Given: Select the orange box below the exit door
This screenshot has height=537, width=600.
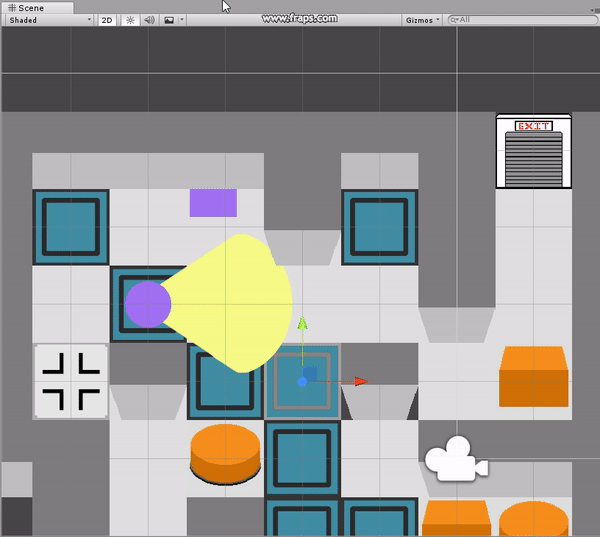Looking at the screenshot, I should (533, 377).
